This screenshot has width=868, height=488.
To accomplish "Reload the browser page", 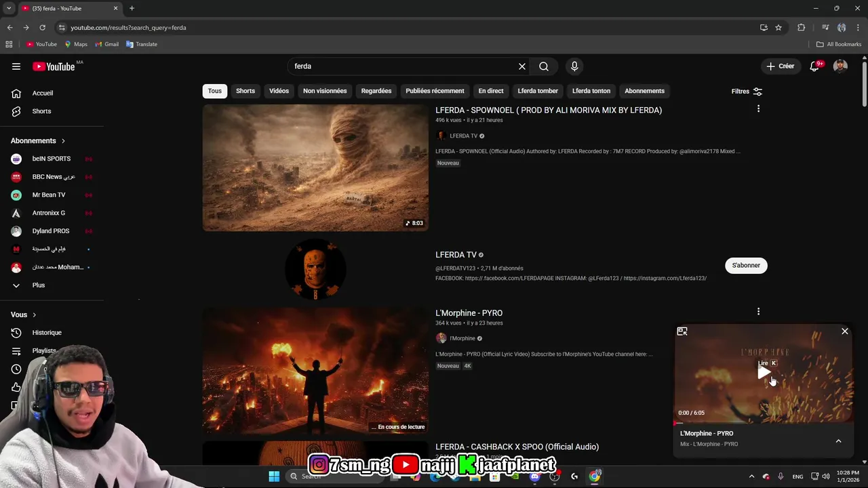I will (42, 28).
